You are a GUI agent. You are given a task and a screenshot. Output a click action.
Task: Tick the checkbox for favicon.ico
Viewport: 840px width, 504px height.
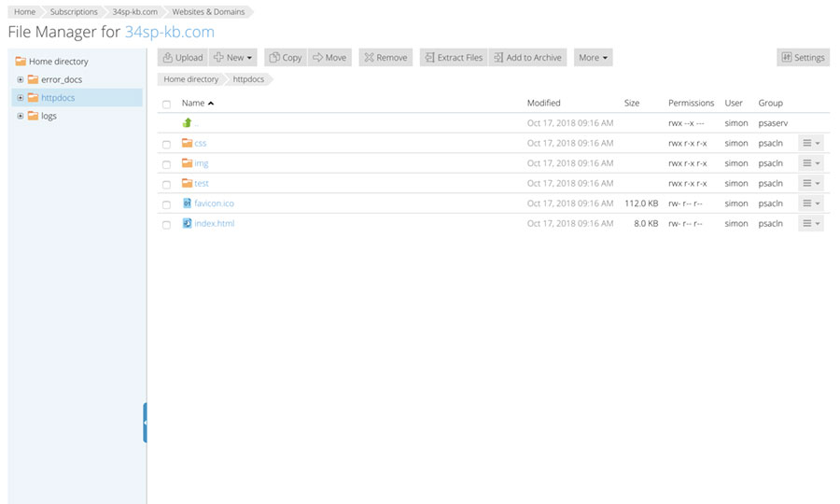pos(167,204)
